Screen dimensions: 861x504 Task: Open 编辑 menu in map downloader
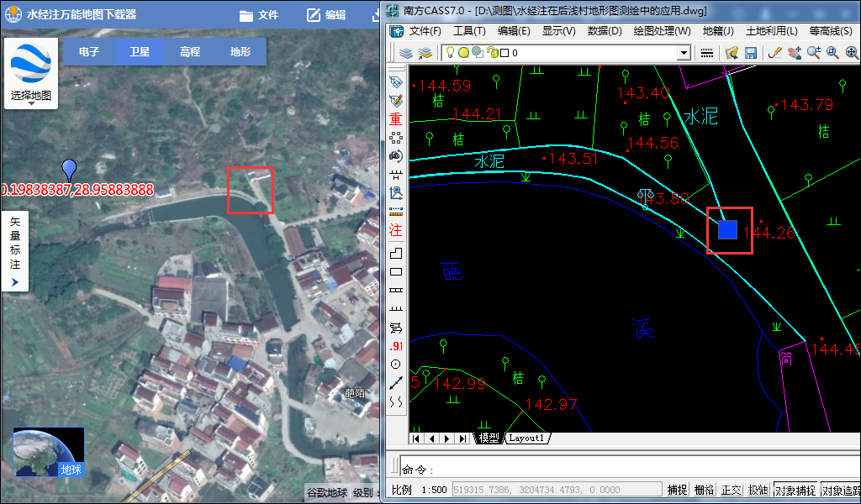point(326,15)
